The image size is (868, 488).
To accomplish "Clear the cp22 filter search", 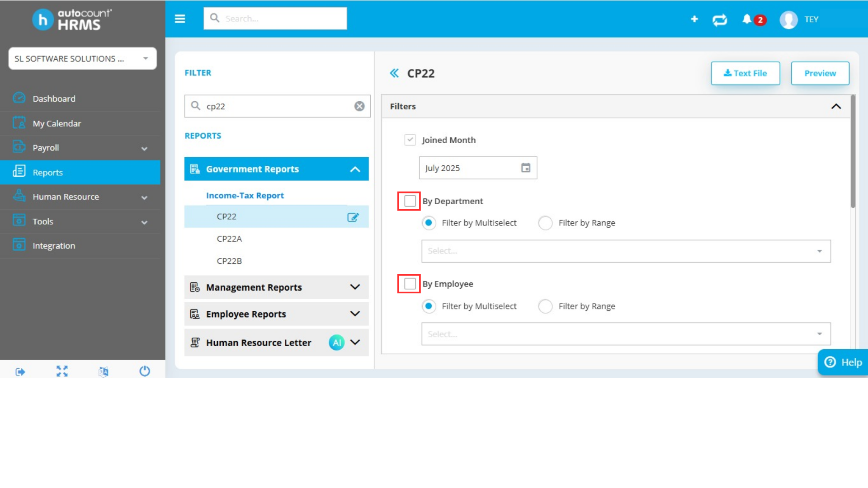I will tap(359, 106).
